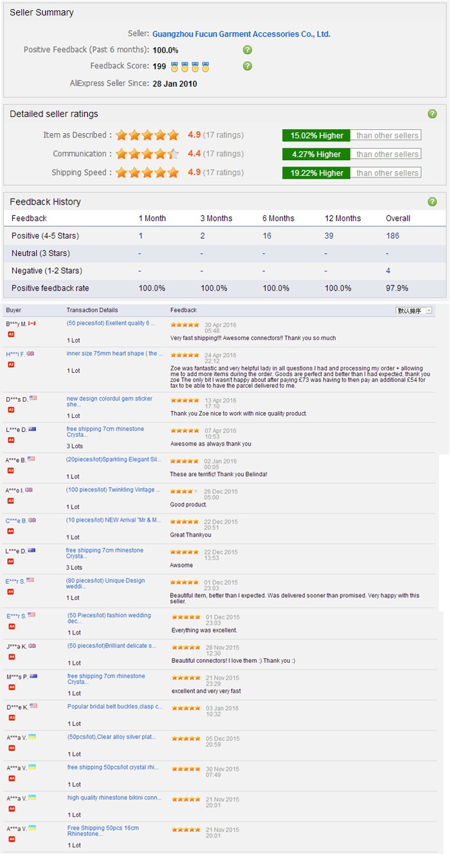The width and height of the screenshot is (450, 868).
Task: Click the help icon beside Positive Feedback percentage
Action: 248,50
